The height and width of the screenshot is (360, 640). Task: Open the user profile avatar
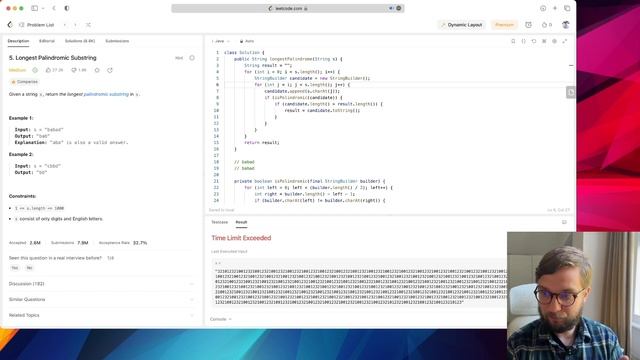click(x=566, y=25)
